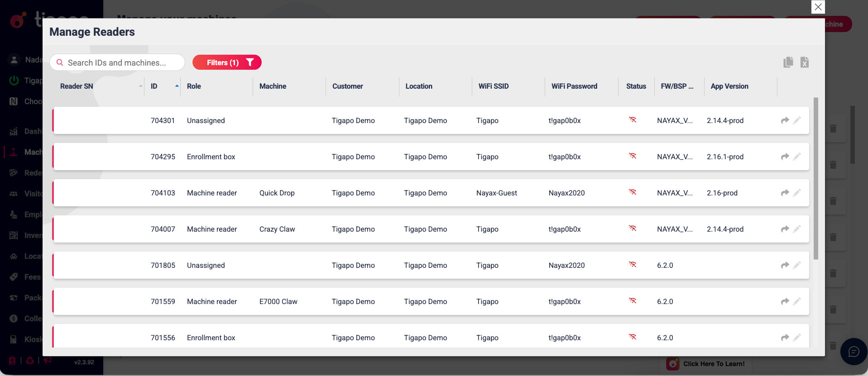Viewport: 868px width, 376px height.
Task: Sort by ID column arrow
Action: (177, 86)
